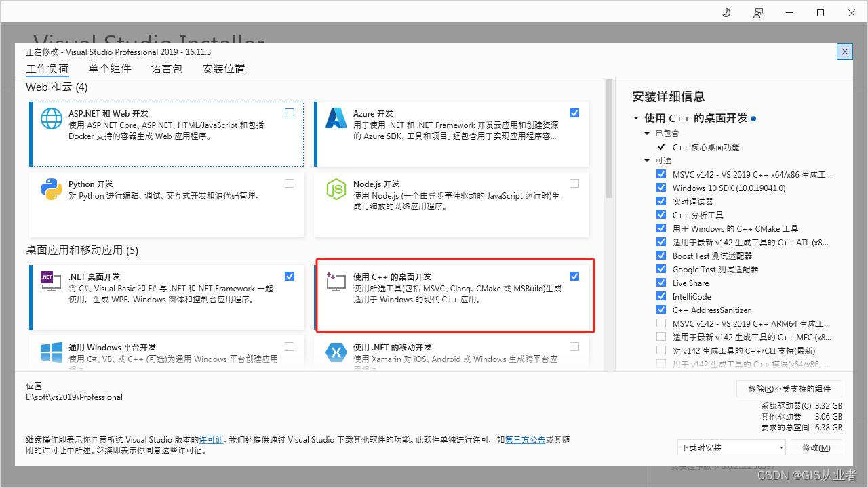Collapse the 使用 C++ 的桌面开发 details section
This screenshot has width=868, height=488.
(x=636, y=118)
